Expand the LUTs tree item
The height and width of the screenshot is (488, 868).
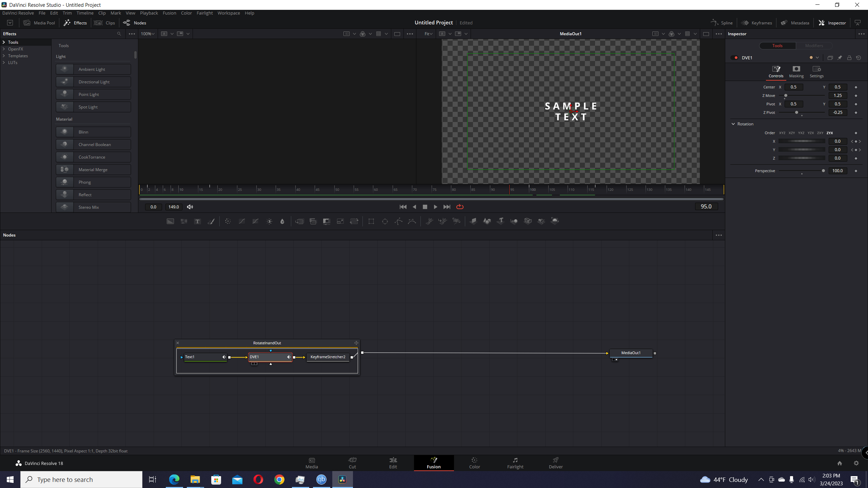[4, 63]
